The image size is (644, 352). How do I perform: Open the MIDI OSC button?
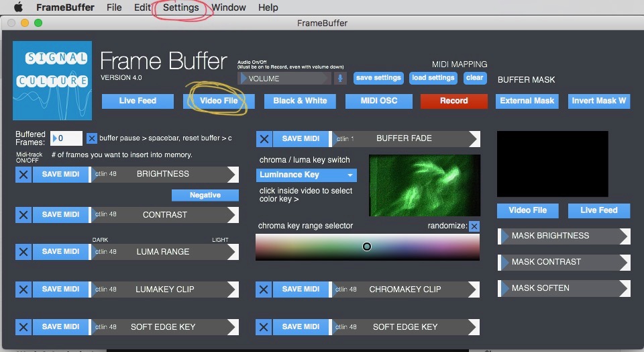(x=378, y=101)
